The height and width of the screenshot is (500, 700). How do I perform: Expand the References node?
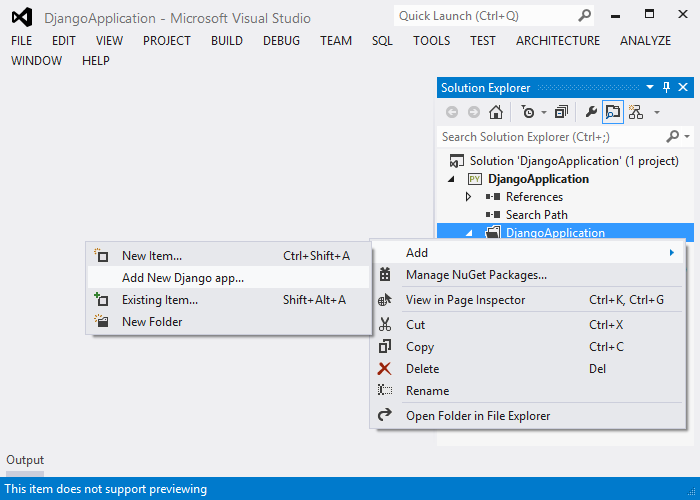(x=468, y=197)
